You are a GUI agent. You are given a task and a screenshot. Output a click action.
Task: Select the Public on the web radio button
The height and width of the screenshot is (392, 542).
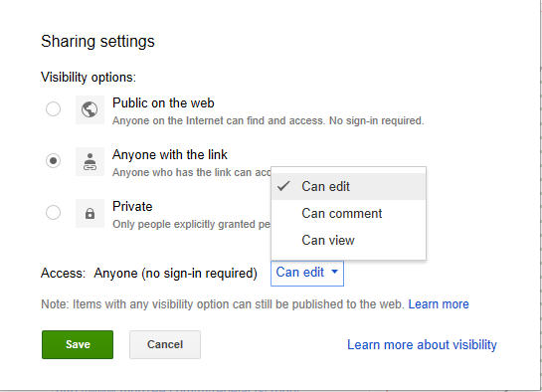[53, 108]
